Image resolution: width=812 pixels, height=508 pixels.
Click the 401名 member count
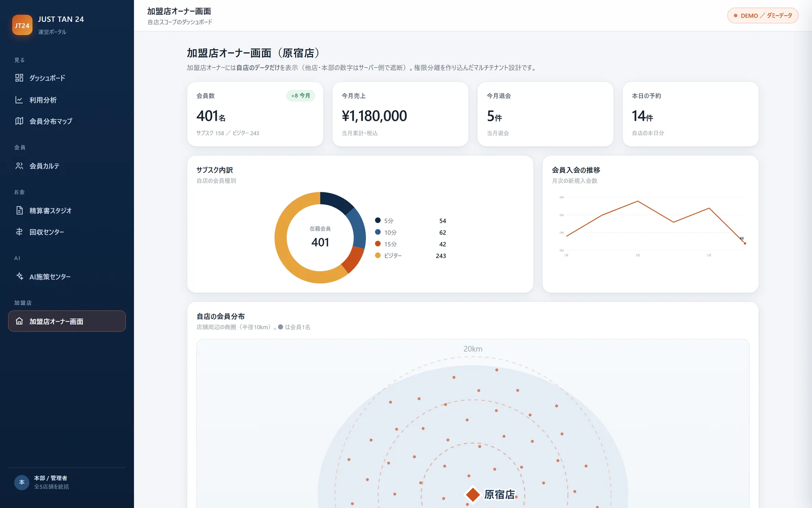(x=211, y=116)
